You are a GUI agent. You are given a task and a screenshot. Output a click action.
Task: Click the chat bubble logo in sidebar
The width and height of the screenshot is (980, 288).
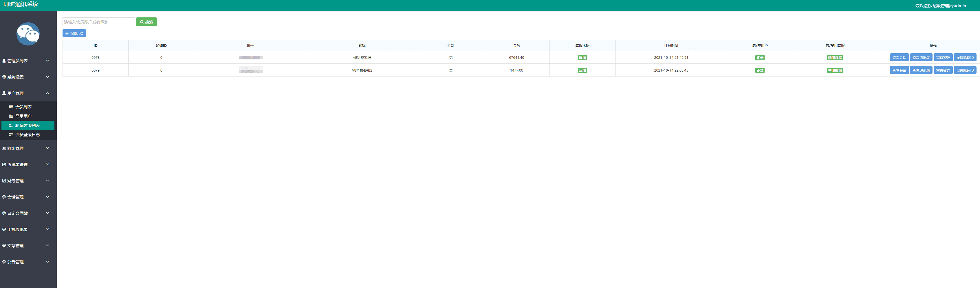tap(28, 34)
